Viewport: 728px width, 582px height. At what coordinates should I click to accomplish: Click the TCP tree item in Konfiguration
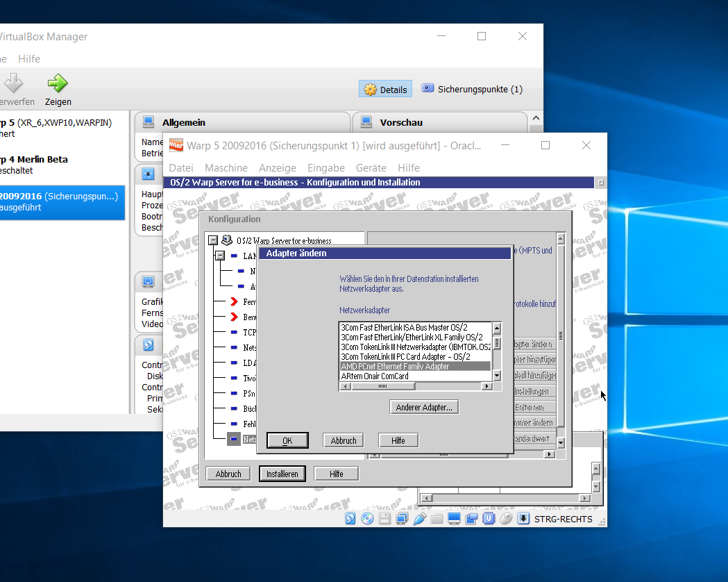click(249, 333)
